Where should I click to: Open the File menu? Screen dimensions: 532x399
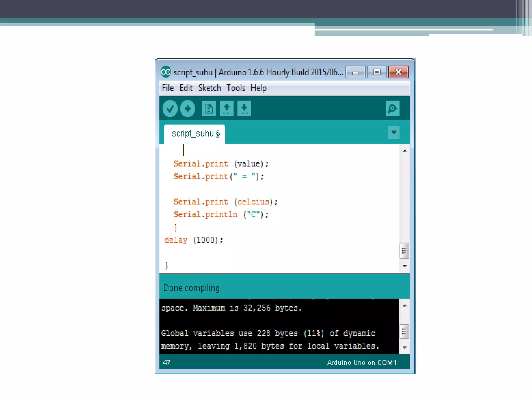(x=168, y=88)
